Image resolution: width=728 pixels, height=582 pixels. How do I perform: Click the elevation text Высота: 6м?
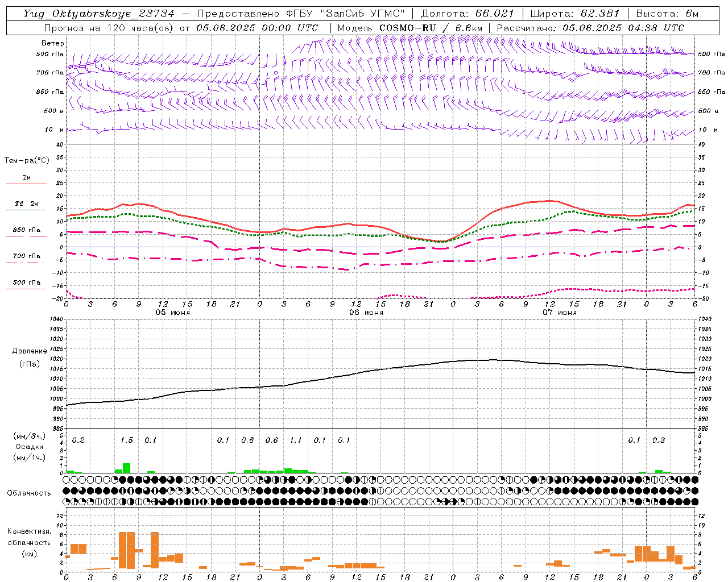click(x=667, y=14)
